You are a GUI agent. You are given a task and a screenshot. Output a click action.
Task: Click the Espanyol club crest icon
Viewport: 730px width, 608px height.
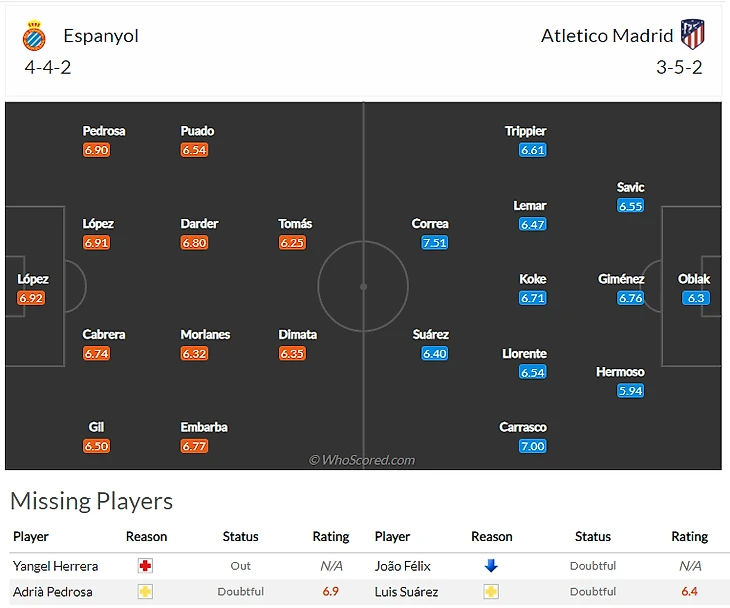click(34, 36)
